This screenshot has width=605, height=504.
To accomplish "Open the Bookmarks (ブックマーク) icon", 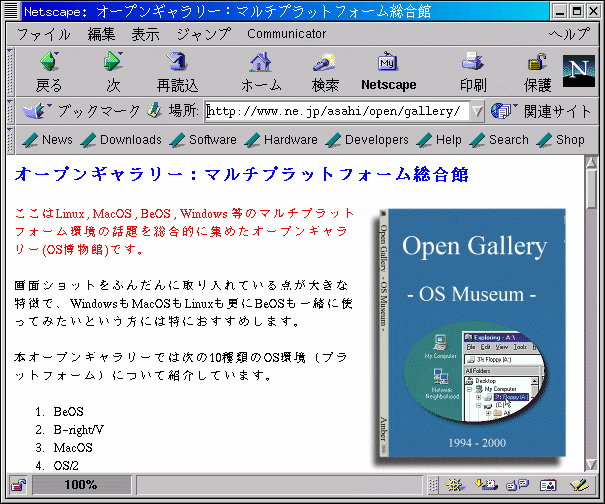I will coord(35,112).
